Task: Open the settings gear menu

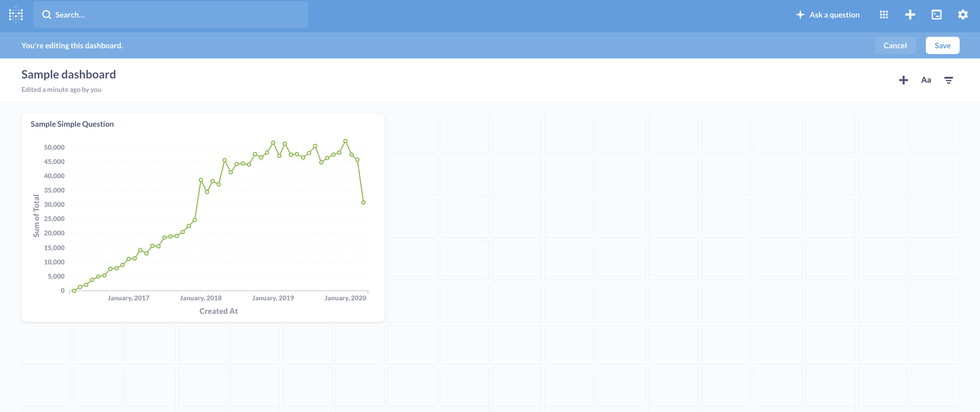Action: pyautogui.click(x=962, y=15)
